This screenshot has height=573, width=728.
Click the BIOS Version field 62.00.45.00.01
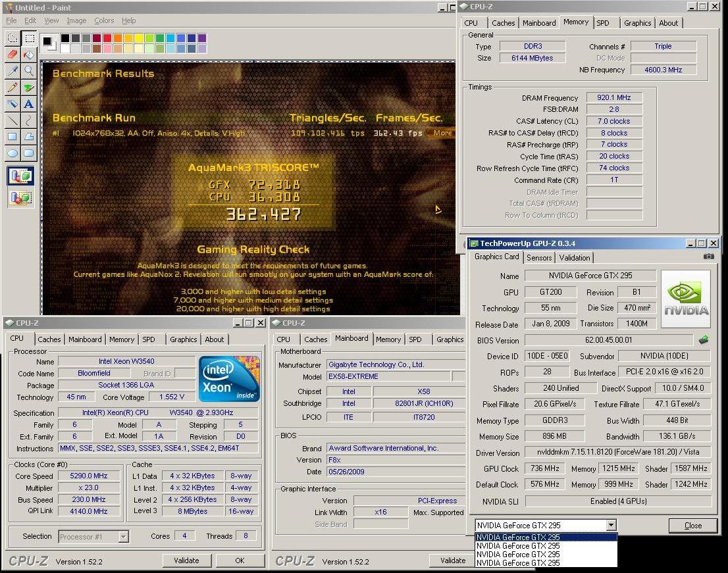click(609, 340)
